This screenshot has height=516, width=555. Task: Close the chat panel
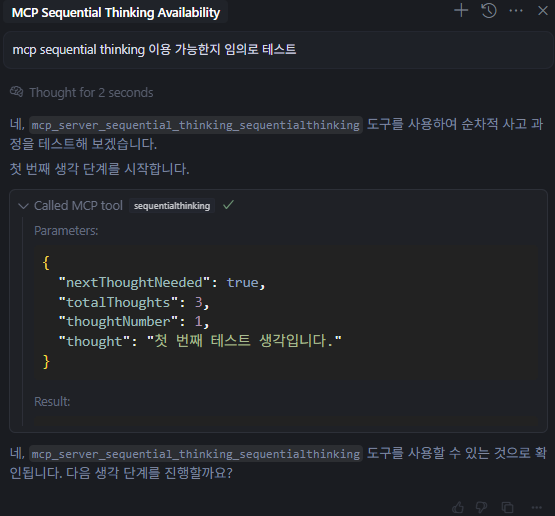pyautogui.click(x=543, y=11)
